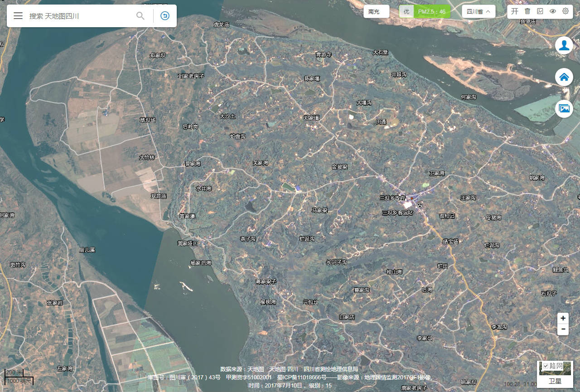The height and width of the screenshot is (392, 580).
Task: Click the PM2.5 air quality badge
Action: [x=425, y=11]
